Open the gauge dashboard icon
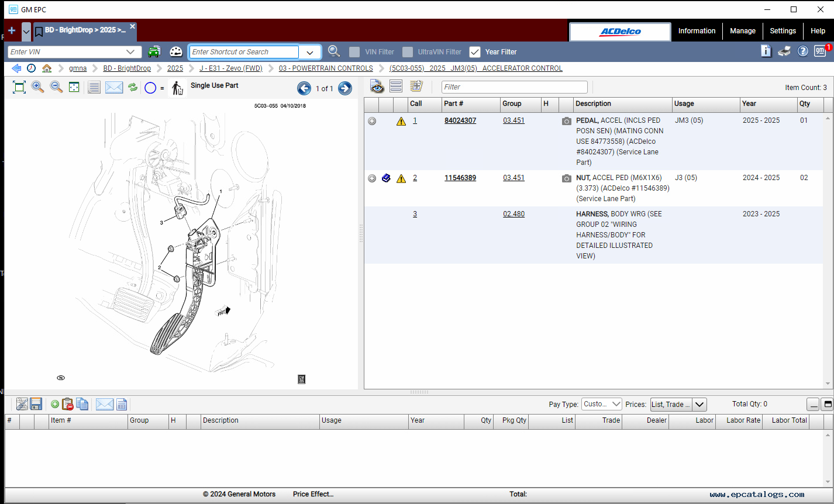Screen dimensions: 834x504 pos(176,51)
